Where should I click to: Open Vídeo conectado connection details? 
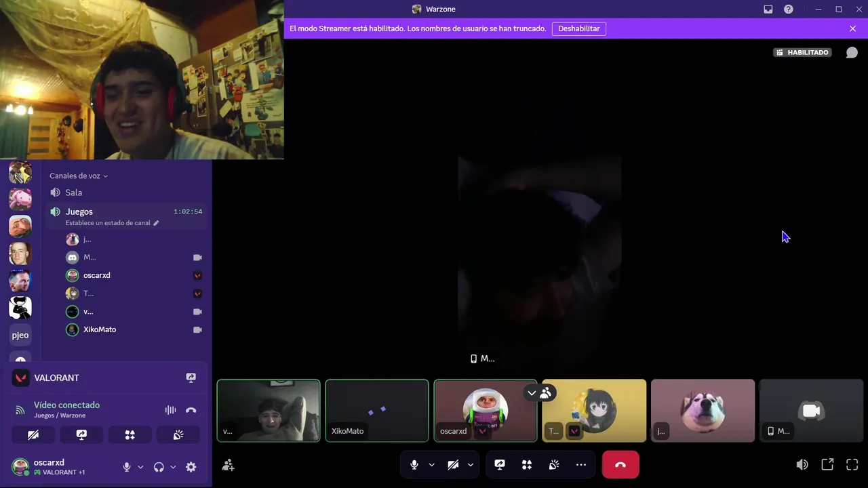(66, 405)
